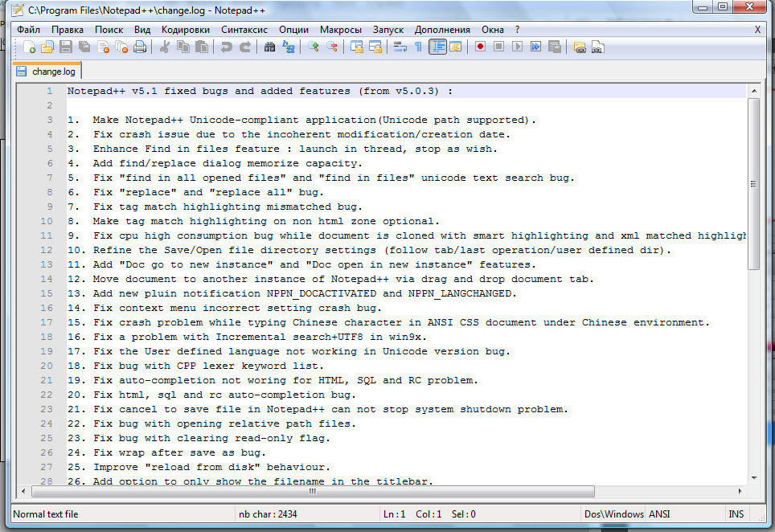Toggle the INS insert mode indicator
This screenshot has width=775, height=532.
pyautogui.click(x=736, y=514)
